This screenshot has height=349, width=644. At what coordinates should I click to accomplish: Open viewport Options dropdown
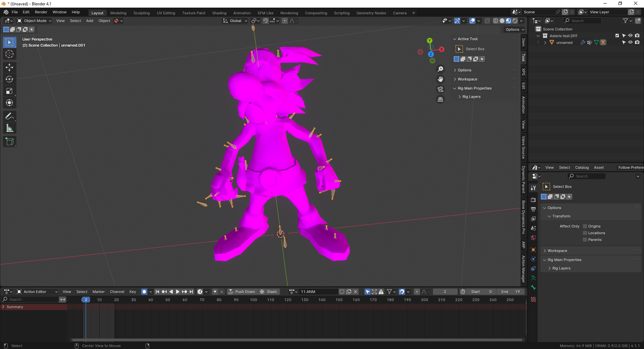[515, 29]
